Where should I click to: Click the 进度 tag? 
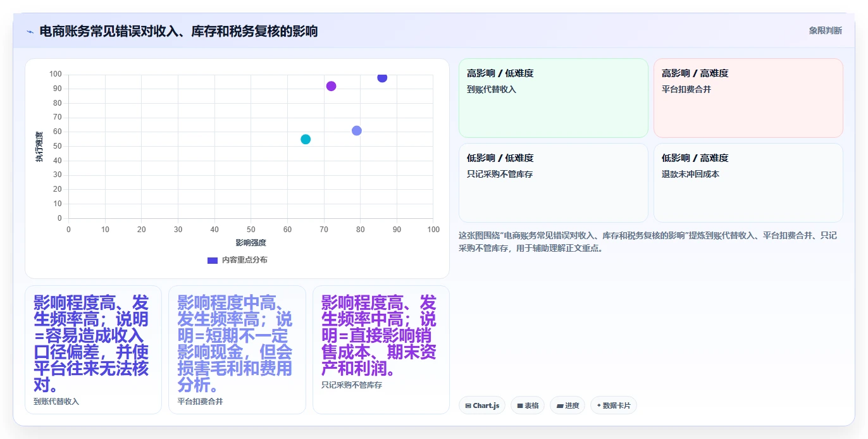click(x=567, y=405)
